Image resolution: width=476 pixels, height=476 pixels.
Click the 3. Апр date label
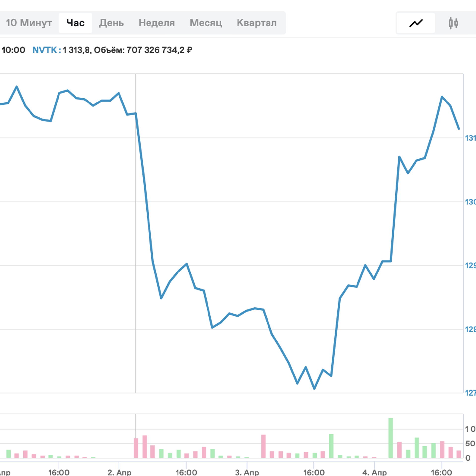pyautogui.click(x=247, y=472)
